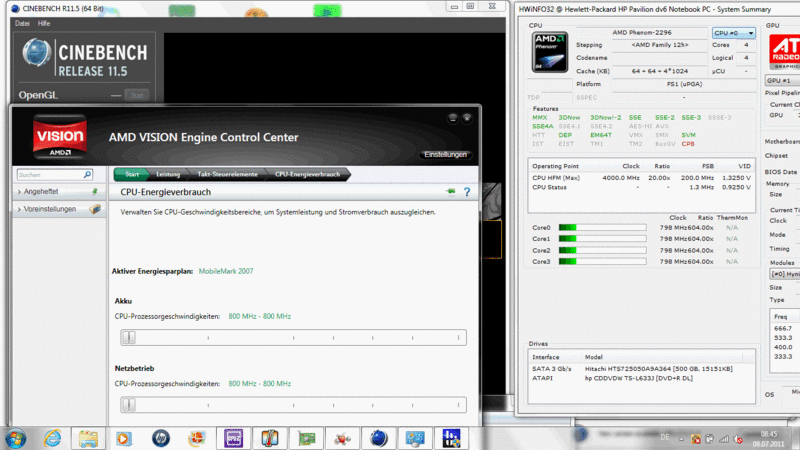Open the CPU #0 dropdown in HWiNFO32
This screenshot has width=800, height=450.
(x=733, y=33)
